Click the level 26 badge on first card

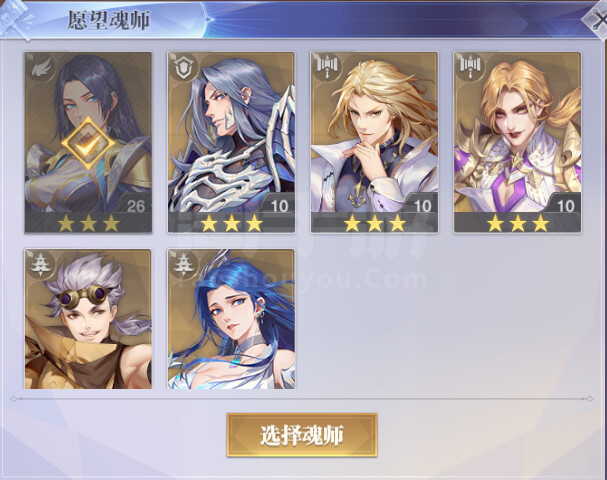click(x=136, y=206)
